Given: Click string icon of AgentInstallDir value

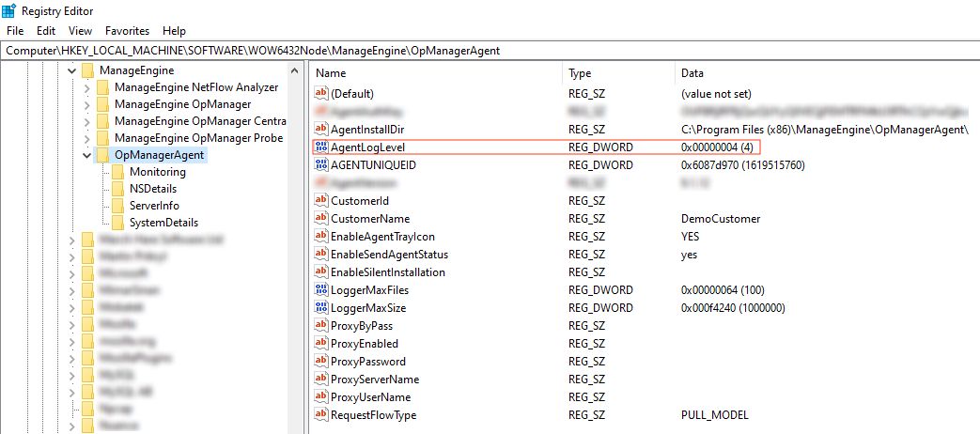Looking at the screenshot, I should (321, 130).
